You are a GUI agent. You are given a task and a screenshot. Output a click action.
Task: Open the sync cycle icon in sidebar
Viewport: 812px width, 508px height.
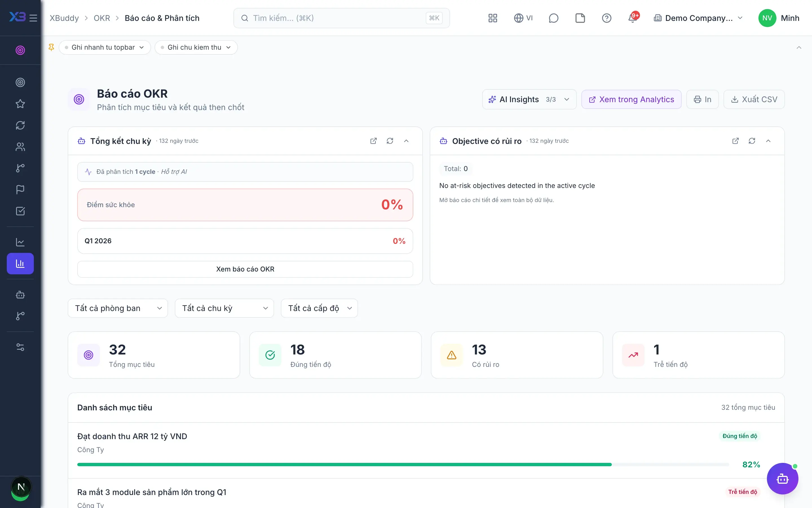coord(20,125)
